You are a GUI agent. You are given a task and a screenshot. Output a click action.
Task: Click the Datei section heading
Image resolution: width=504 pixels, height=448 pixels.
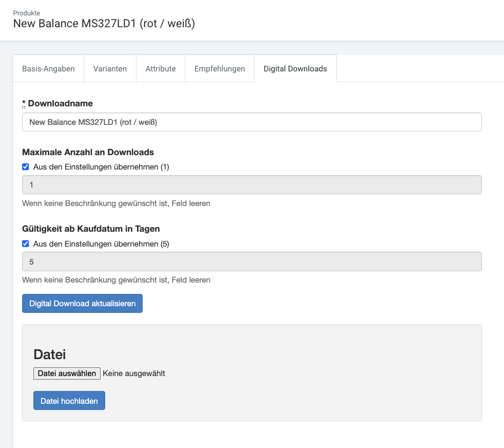pyautogui.click(x=49, y=354)
